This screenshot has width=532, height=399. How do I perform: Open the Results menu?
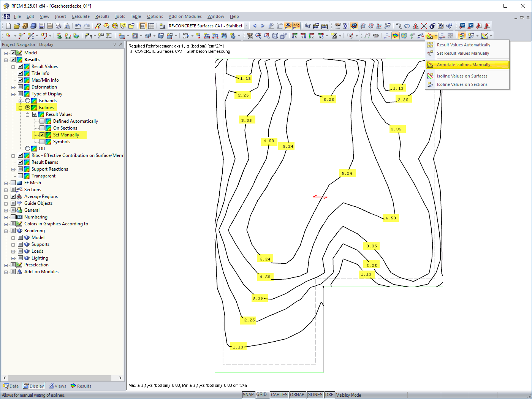tap(102, 16)
